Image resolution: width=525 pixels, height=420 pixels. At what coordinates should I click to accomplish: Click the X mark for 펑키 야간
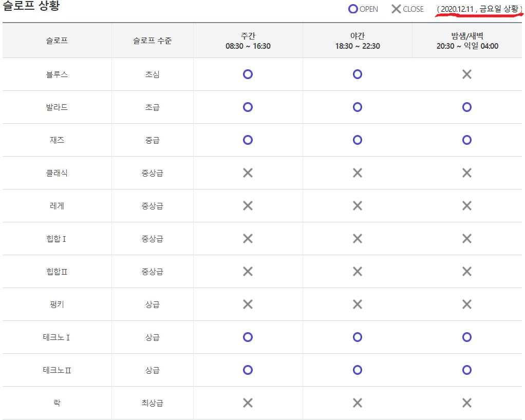tap(358, 304)
